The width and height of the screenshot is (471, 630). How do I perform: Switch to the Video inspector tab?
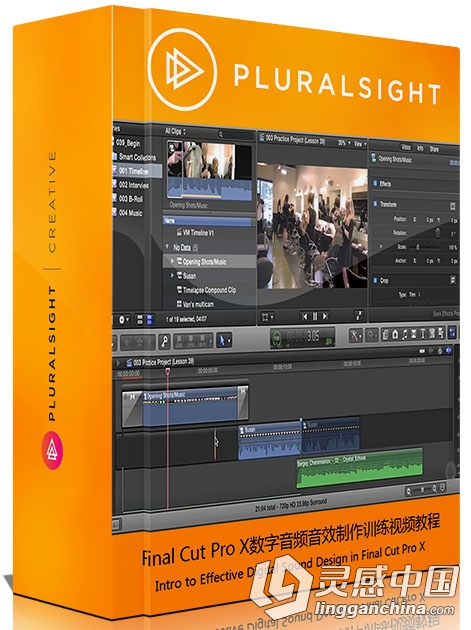406,147
